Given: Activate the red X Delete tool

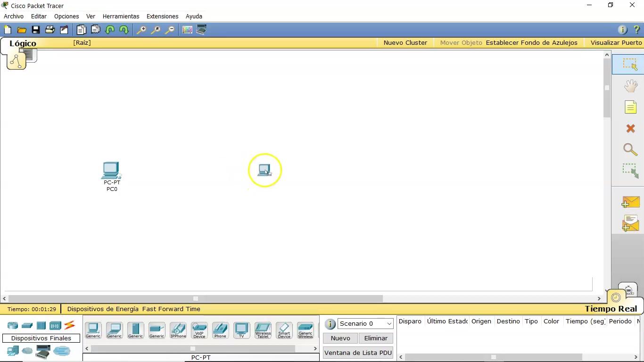Looking at the screenshot, I should point(630,128).
